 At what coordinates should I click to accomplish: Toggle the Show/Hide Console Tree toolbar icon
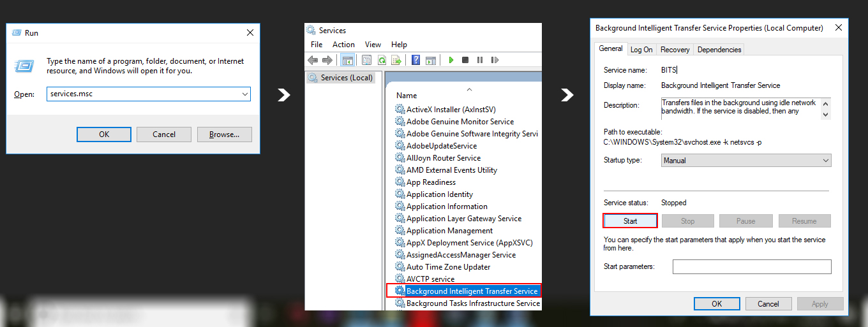coord(348,60)
